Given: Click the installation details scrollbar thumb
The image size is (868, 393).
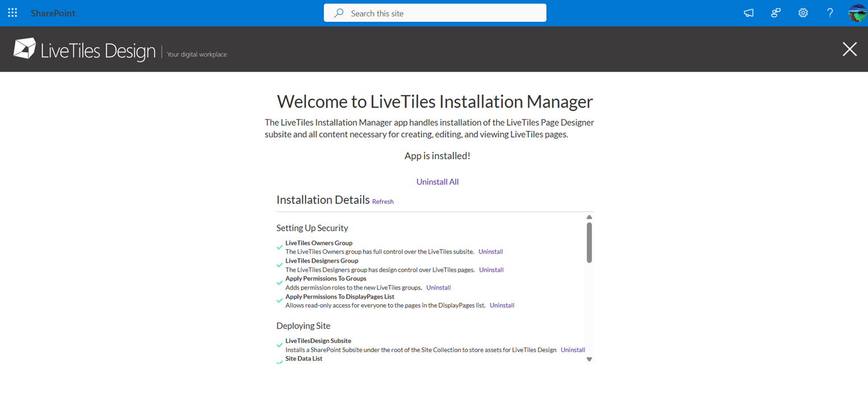Looking at the screenshot, I should click(589, 242).
